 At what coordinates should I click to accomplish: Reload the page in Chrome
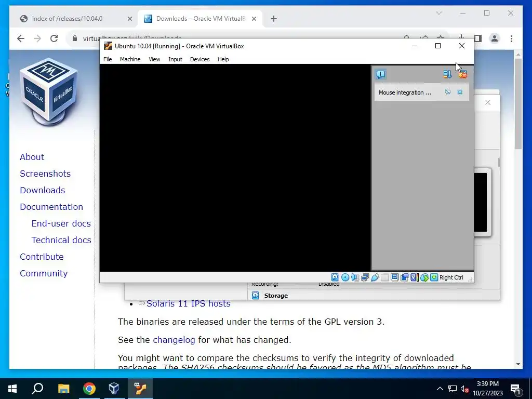coord(54,38)
